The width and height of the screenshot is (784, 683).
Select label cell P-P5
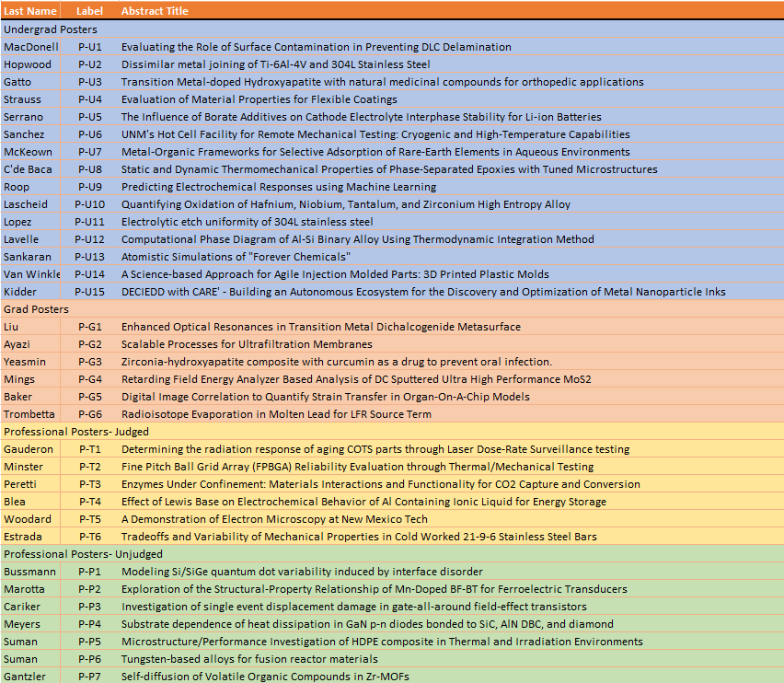pyautogui.click(x=89, y=642)
